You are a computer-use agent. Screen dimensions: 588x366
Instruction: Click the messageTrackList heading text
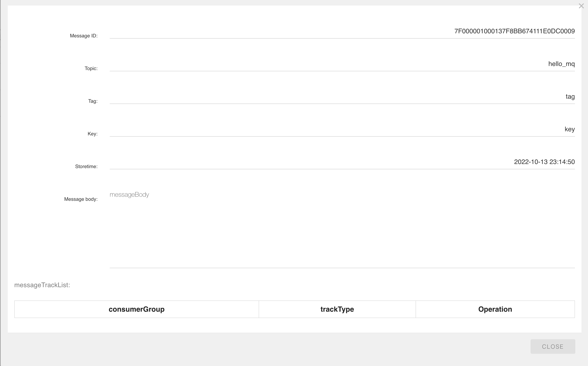coord(42,285)
